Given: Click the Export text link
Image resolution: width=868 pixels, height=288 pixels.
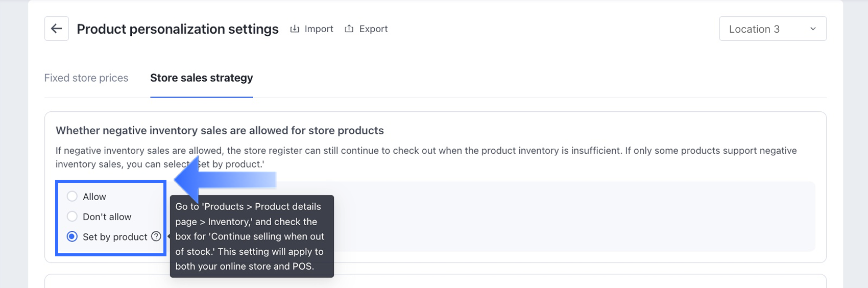Looking at the screenshot, I should [373, 29].
